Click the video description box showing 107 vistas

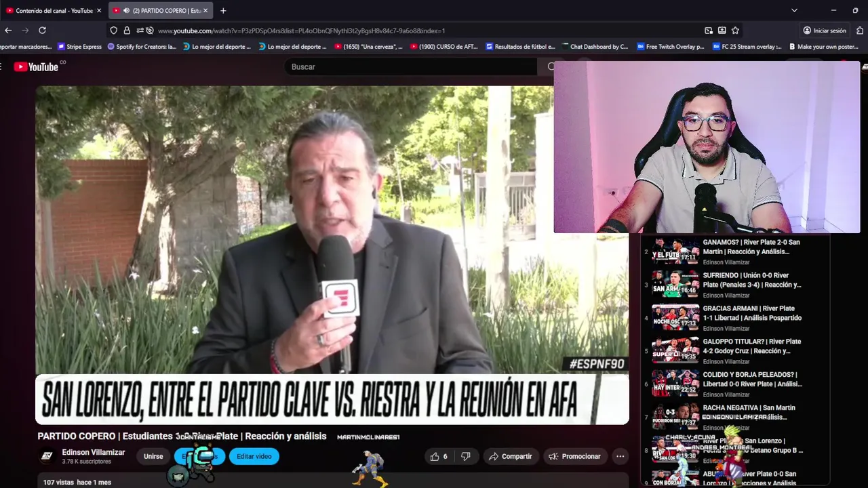pyautogui.click(x=332, y=482)
